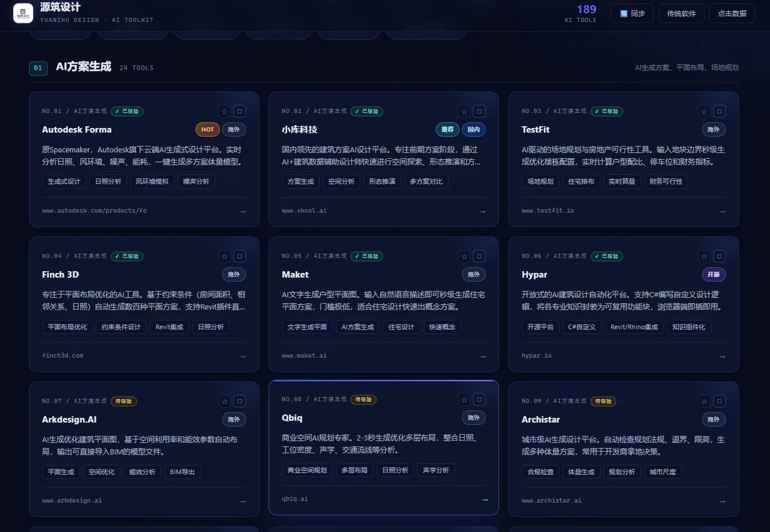
Task: Visit the www.xkool.ai link
Action: pos(304,211)
